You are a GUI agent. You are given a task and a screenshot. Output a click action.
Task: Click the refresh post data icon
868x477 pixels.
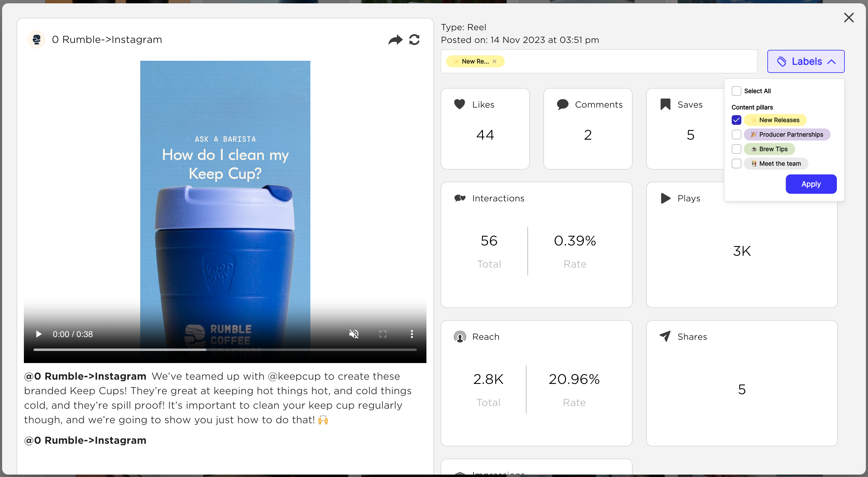(414, 40)
